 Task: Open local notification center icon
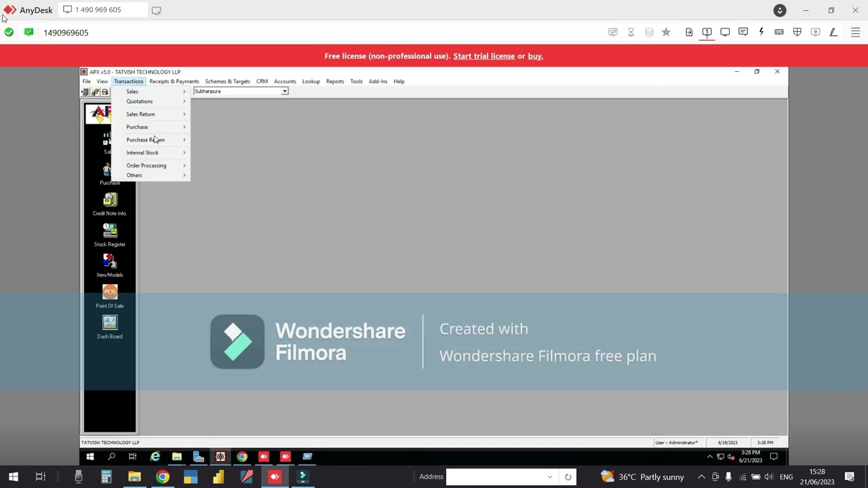click(850, 476)
